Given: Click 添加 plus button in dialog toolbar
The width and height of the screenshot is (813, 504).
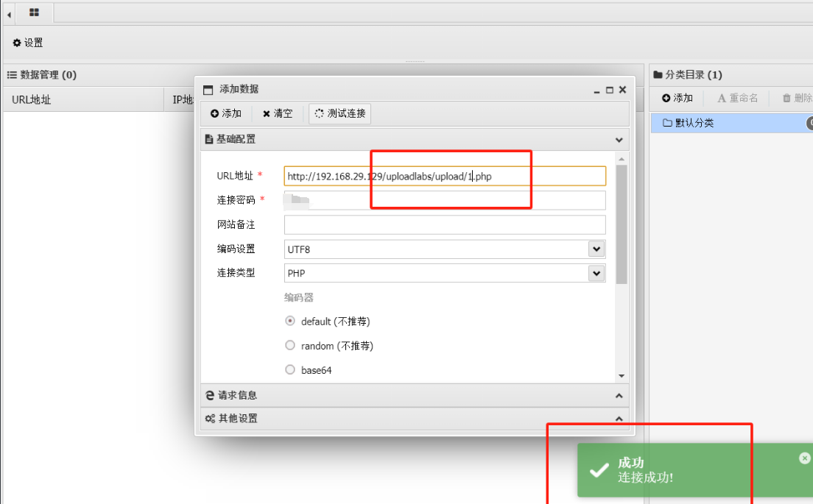Looking at the screenshot, I should click(x=226, y=113).
